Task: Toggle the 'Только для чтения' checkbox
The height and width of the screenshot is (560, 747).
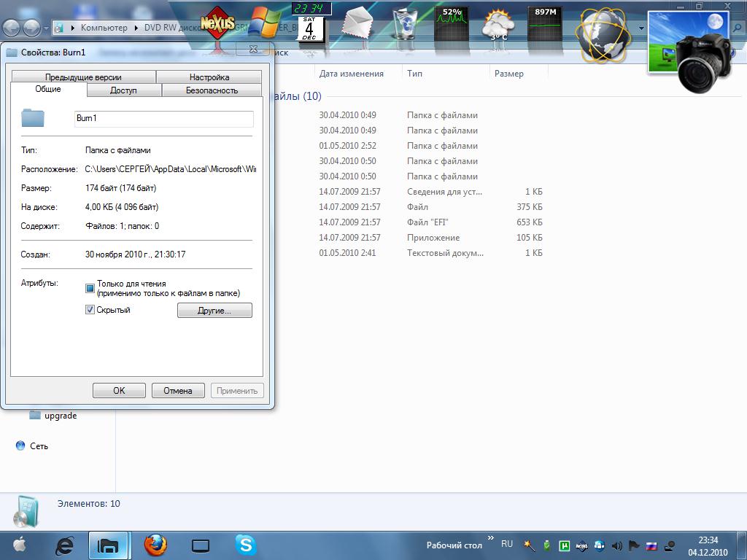Action: (x=90, y=288)
